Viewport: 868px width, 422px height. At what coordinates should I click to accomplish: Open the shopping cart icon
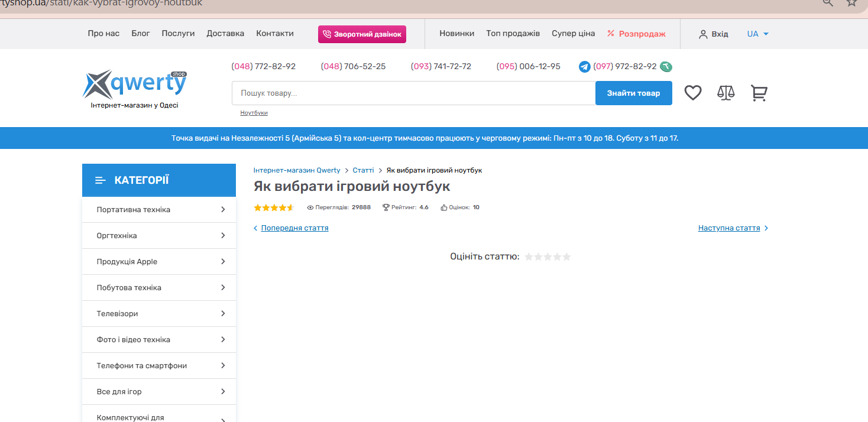tap(759, 93)
